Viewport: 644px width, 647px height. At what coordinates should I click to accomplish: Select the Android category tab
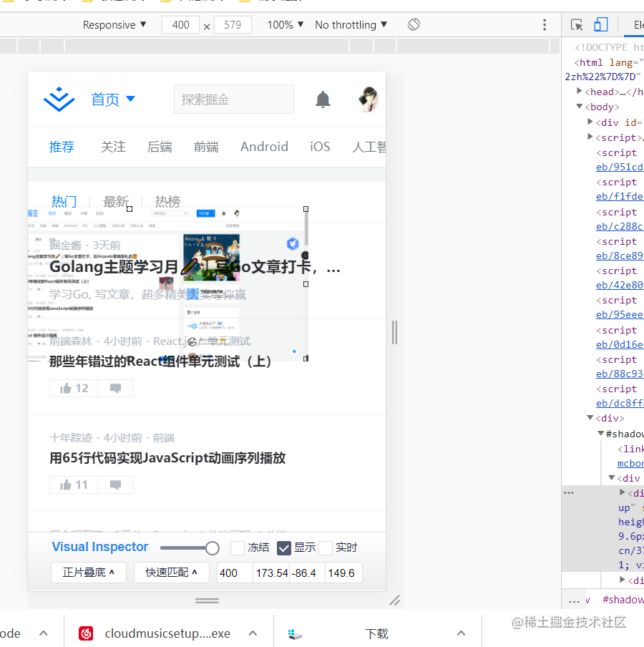pyautogui.click(x=264, y=147)
